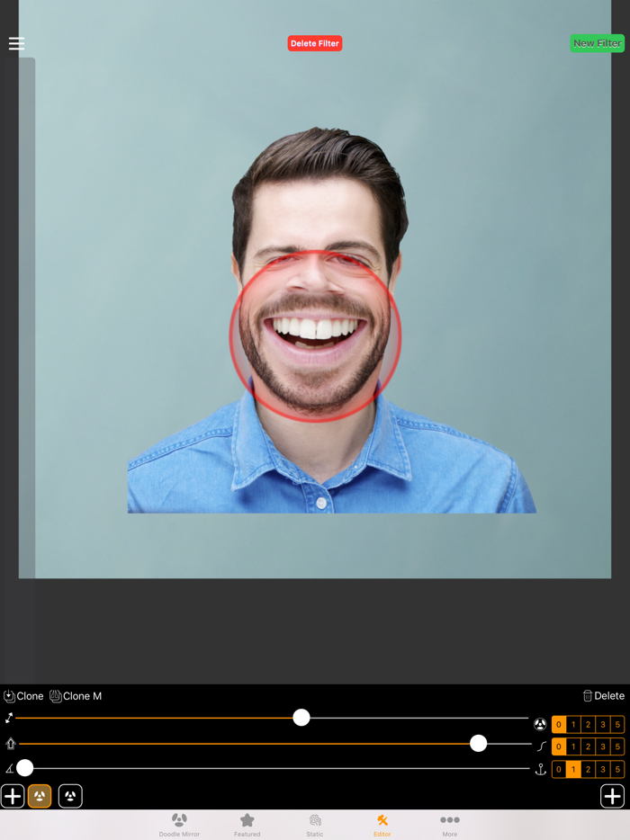Select option 5 in the curve icon row
The width and height of the screenshot is (630, 840).
coord(617,746)
